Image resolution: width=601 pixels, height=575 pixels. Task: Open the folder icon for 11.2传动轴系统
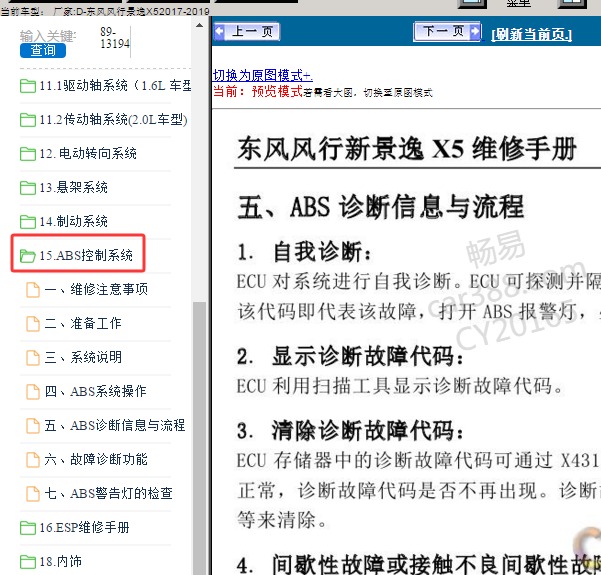click(28, 120)
